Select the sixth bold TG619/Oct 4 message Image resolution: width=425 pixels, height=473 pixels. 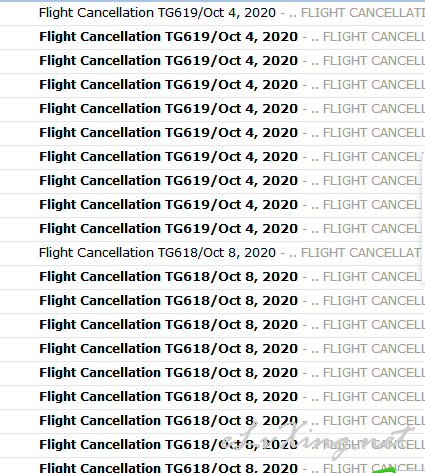[212, 157]
